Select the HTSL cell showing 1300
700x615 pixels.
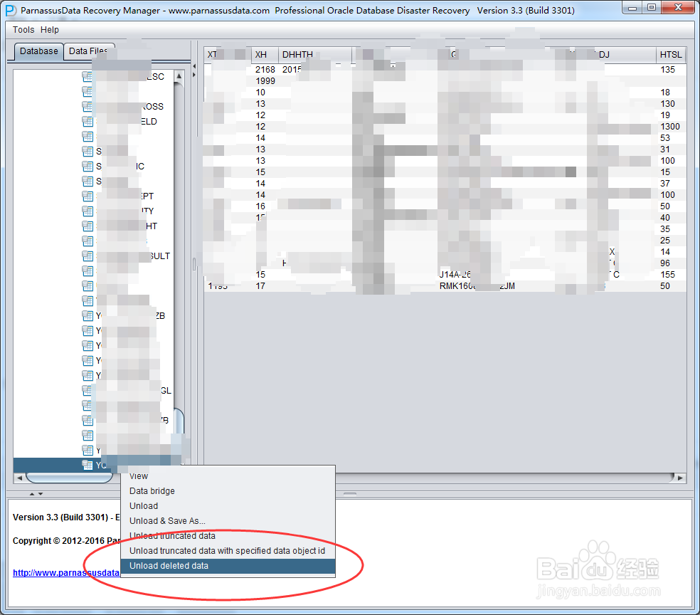[x=671, y=127]
